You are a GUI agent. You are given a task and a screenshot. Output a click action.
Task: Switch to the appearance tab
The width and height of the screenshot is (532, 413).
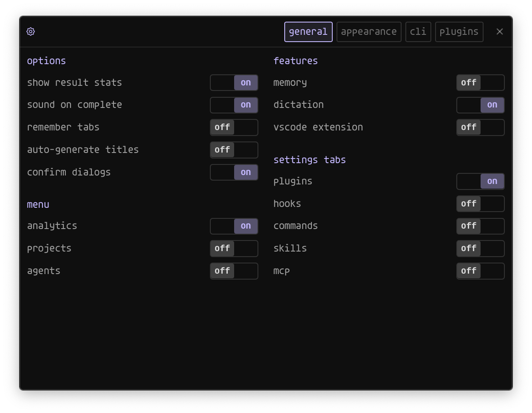tap(368, 31)
